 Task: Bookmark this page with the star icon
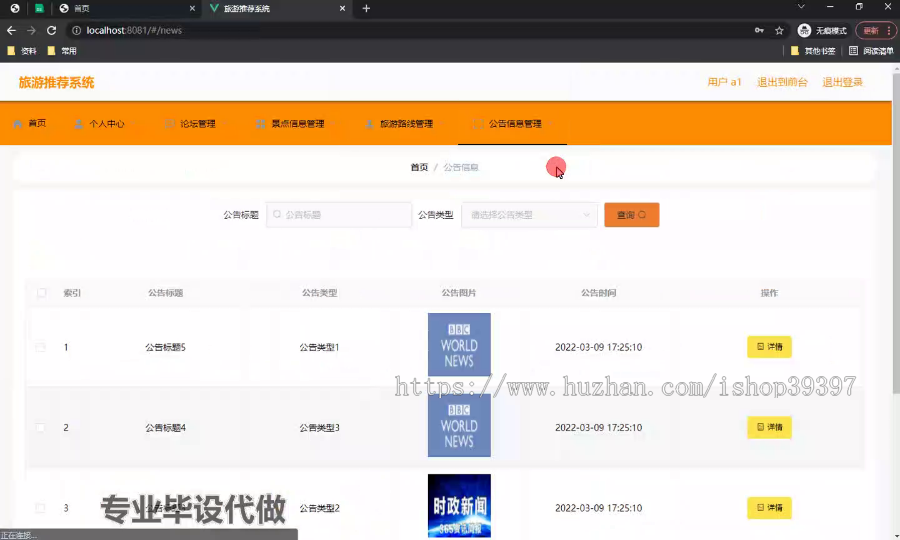pos(779,30)
